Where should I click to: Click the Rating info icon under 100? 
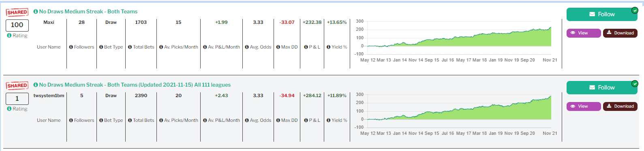(x=9, y=36)
